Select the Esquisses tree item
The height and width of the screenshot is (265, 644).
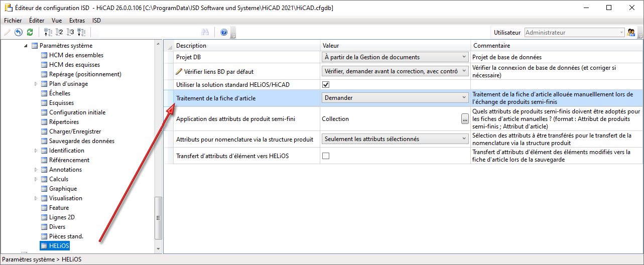click(x=61, y=103)
